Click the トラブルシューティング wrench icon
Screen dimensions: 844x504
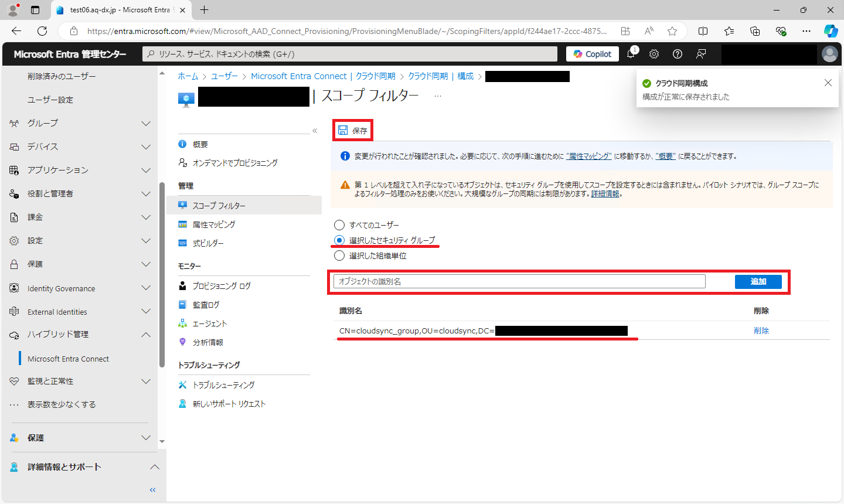[x=182, y=385]
